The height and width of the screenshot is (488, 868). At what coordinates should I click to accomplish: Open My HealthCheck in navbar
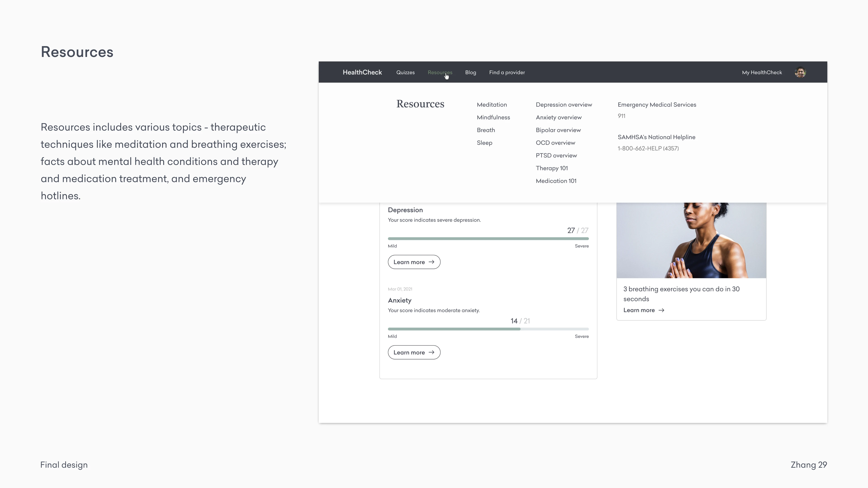pos(762,72)
